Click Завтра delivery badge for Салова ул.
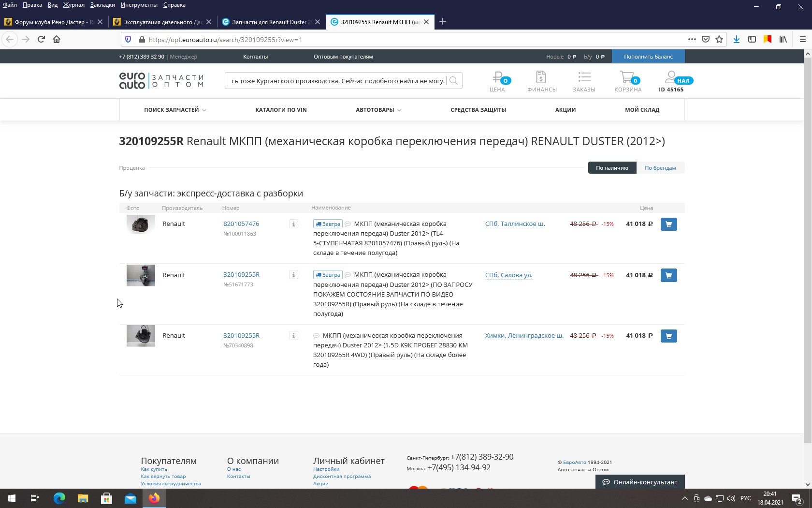Image resolution: width=812 pixels, height=508 pixels. [328, 275]
